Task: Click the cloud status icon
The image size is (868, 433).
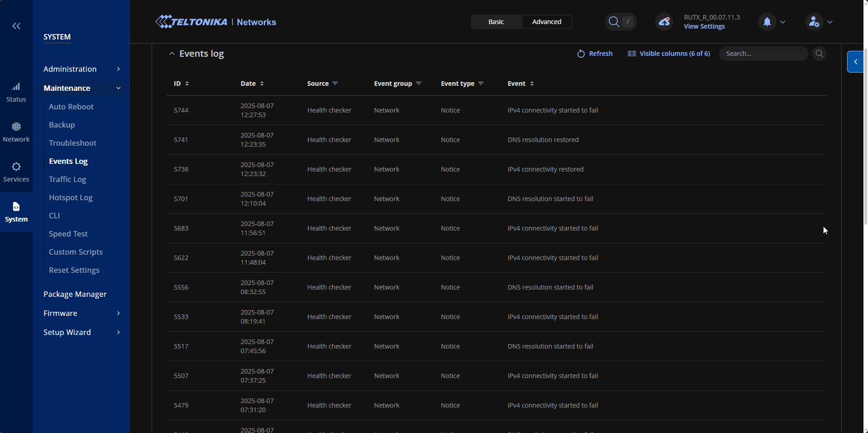Action: [664, 22]
